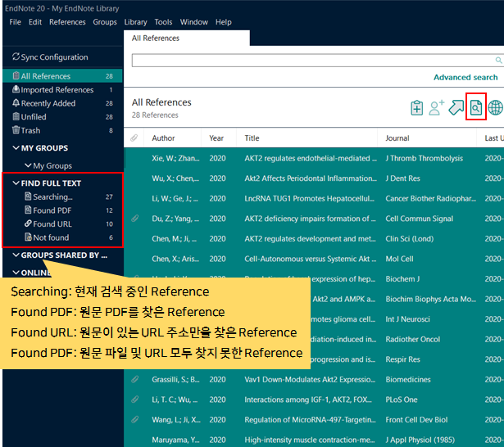Click the Find Full Text icon
The width and height of the screenshot is (504, 447).
pos(476,107)
